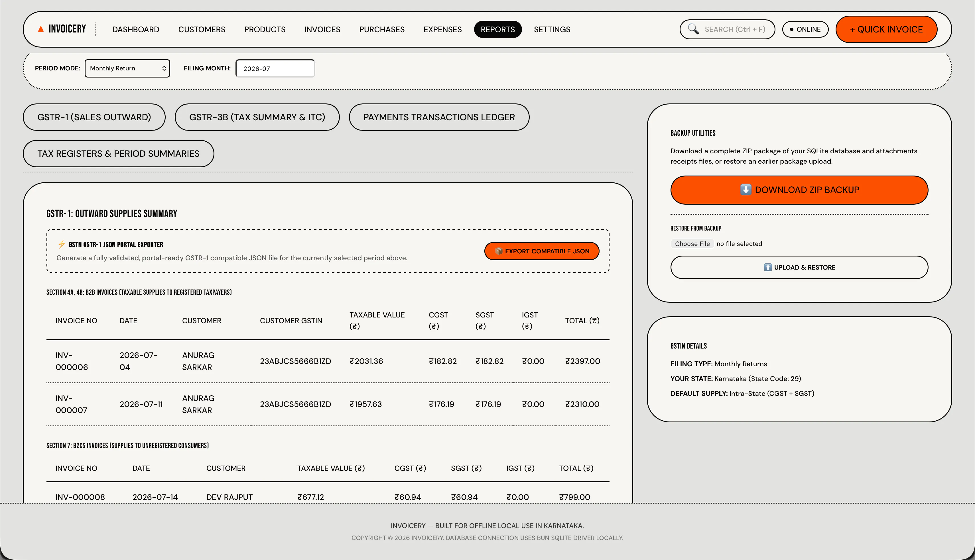Image resolution: width=975 pixels, height=560 pixels.
Task: Click date cell 2026-07-11
Action: click(141, 404)
